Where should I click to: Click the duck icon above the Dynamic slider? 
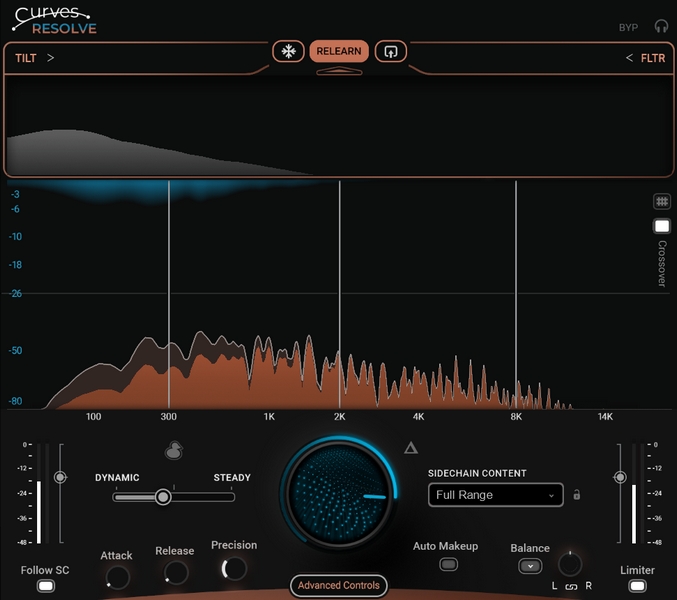pyautogui.click(x=174, y=451)
